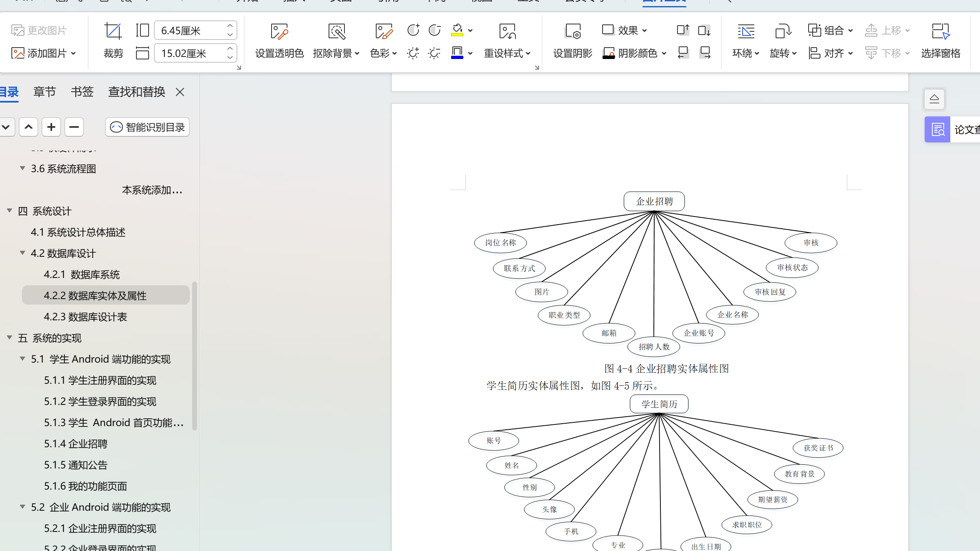Click the set shadow (设置阴影) icon

click(x=572, y=31)
